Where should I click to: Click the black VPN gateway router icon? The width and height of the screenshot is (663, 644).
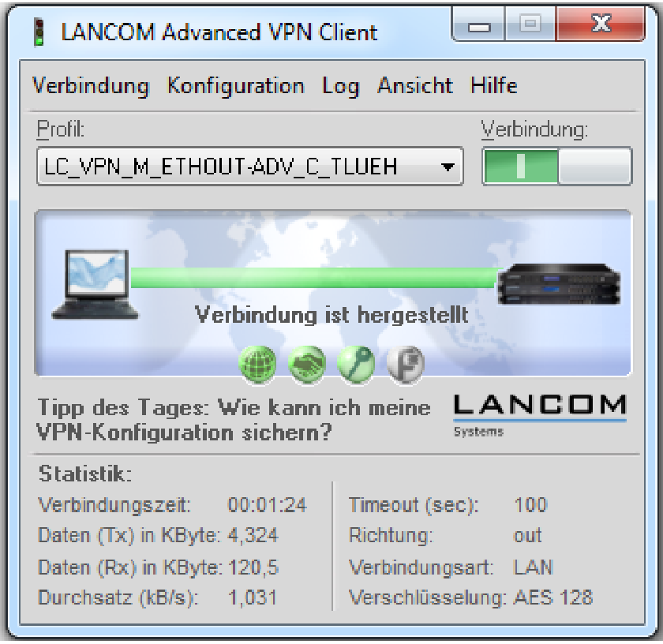coord(559,283)
